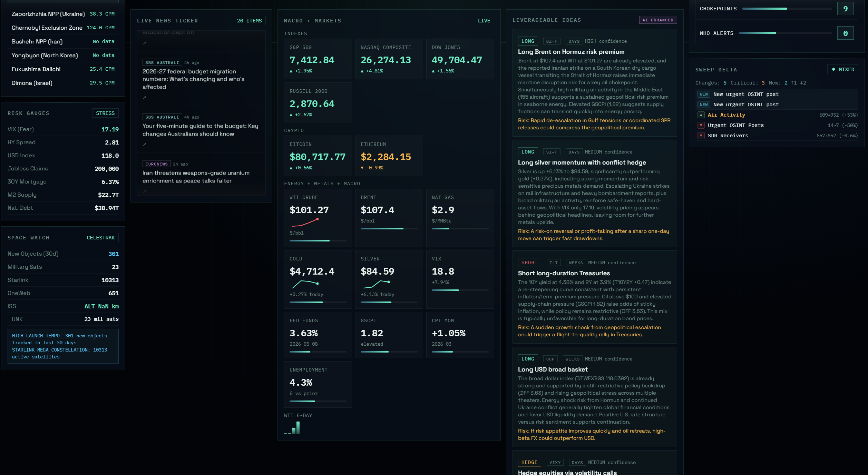Click the MIXED status badge

pos(843,69)
